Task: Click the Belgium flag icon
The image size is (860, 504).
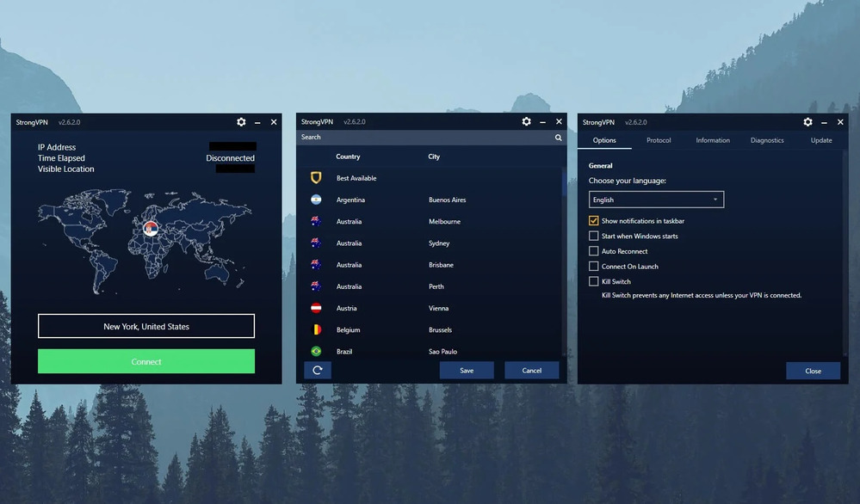Action: pos(317,329)
